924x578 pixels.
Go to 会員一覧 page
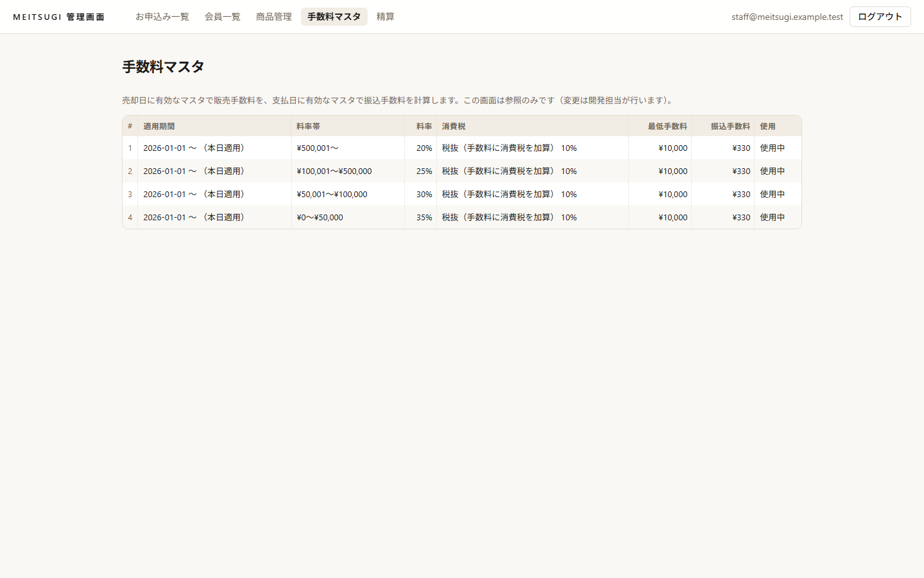click(x=223, y=17)
